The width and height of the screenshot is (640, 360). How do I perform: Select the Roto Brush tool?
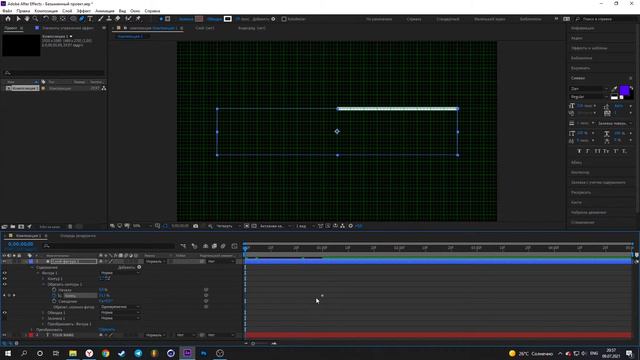click(x=129, y=19)
